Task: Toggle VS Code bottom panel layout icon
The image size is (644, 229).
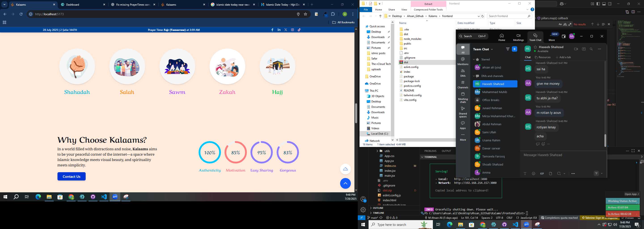Action: pos(604,4)
